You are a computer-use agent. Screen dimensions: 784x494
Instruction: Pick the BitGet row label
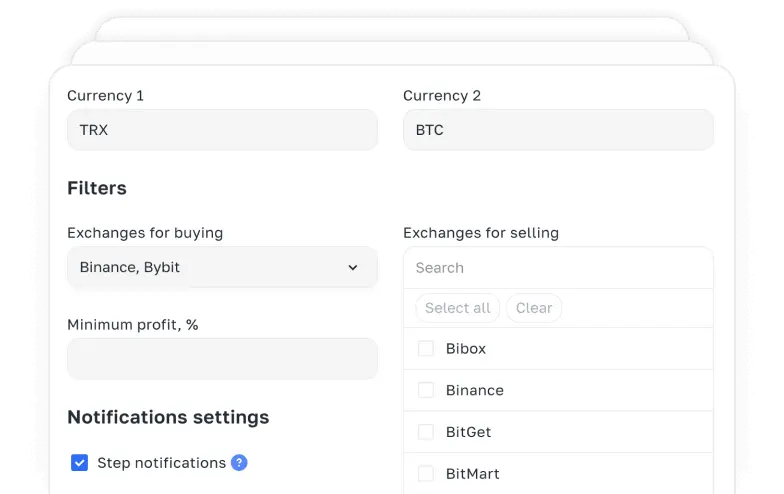tap(468, 432)
